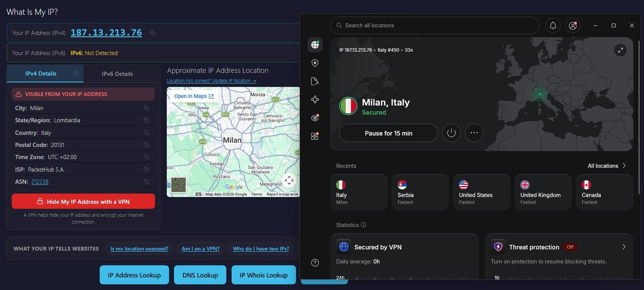Screen dimensions: 644x290
Task: Click the power disconnect button in NordVPN
Action: coord(451,133)
